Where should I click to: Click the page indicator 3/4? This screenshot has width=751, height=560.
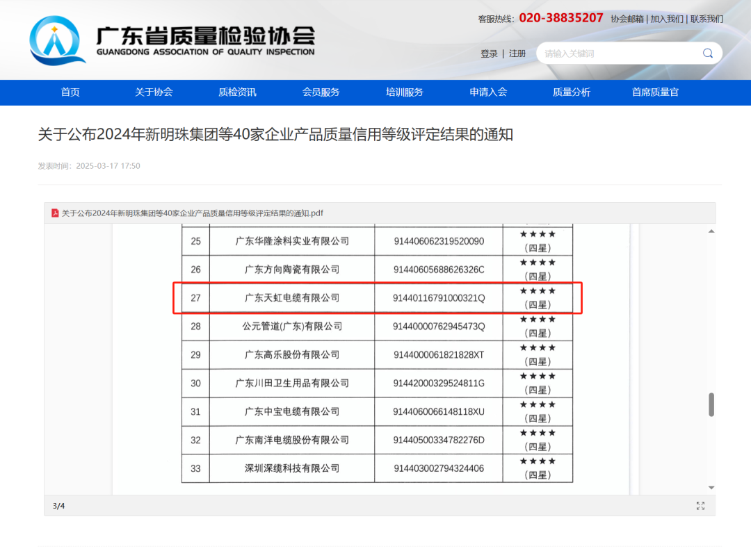[x=59, y=506]
